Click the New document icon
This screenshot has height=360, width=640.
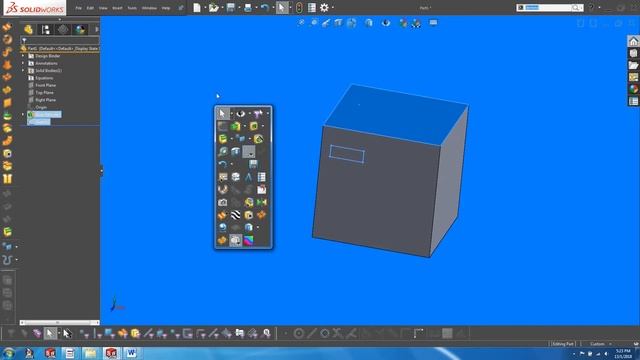pyautogui.click(x=197, y=7)
